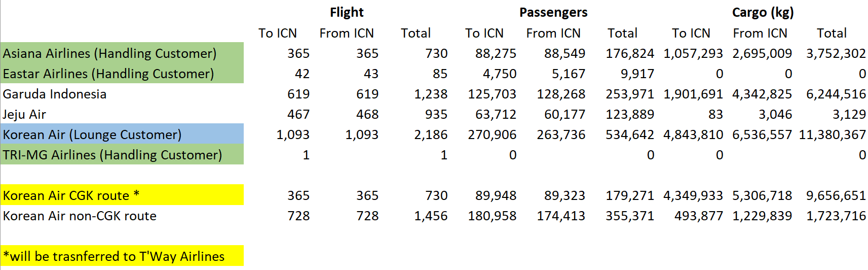Select CGK route total cargo 9,656,651

pos(836,195)
